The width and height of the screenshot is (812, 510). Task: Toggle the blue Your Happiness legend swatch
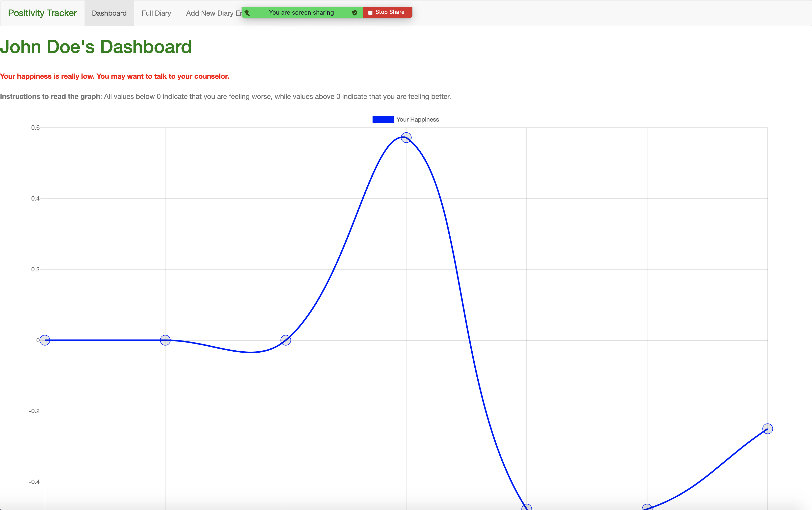tap(383, 119)
